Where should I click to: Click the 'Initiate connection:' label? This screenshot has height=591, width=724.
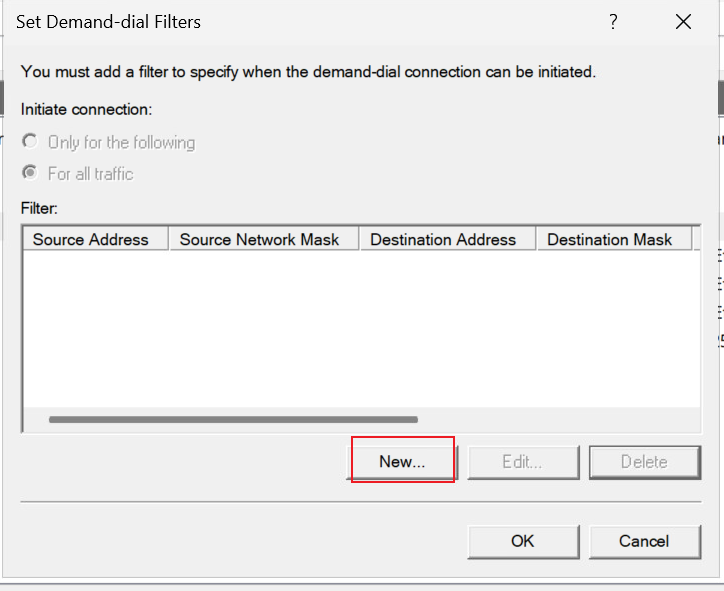(x=86, y=109)
